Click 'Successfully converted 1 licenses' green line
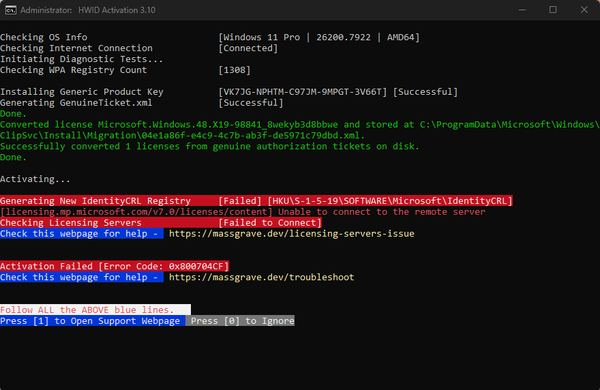600x390 pixels. tap(210, 147)
